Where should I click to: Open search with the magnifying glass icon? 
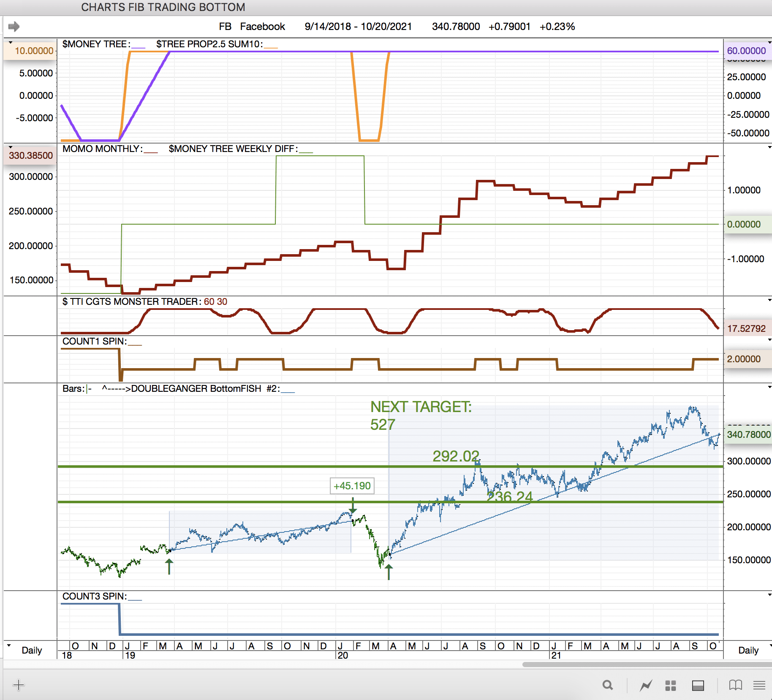[608, 685]
